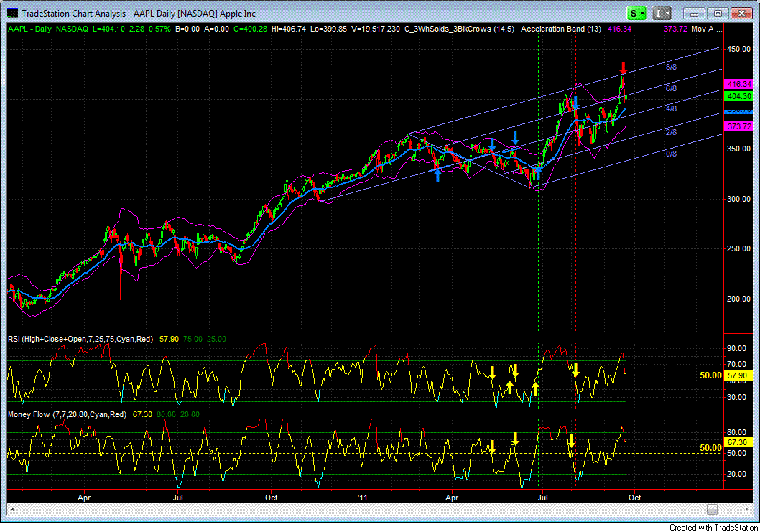Click the 200.00 price axis label
Image resolution: width=760 pixels, height=532 pixels.
(738, 299)
